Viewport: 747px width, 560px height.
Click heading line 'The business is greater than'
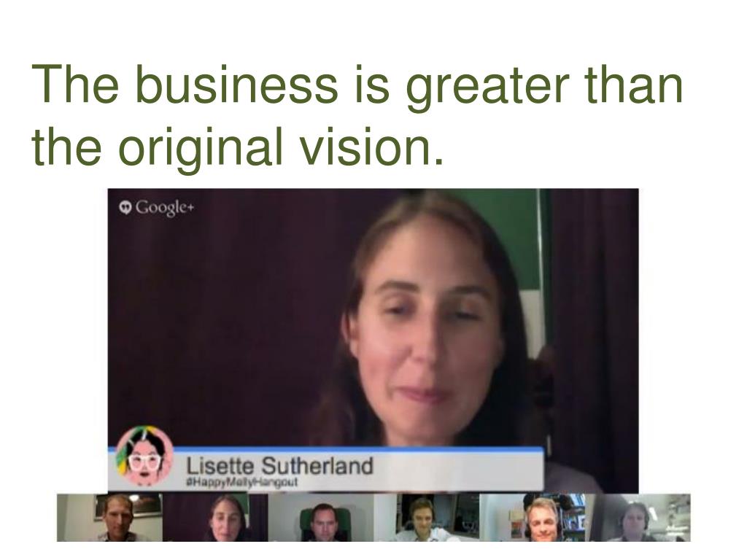357,86
